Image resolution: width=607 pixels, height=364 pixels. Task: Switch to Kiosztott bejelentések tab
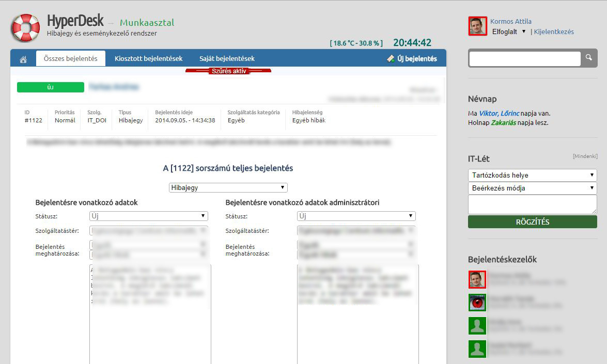148,58
